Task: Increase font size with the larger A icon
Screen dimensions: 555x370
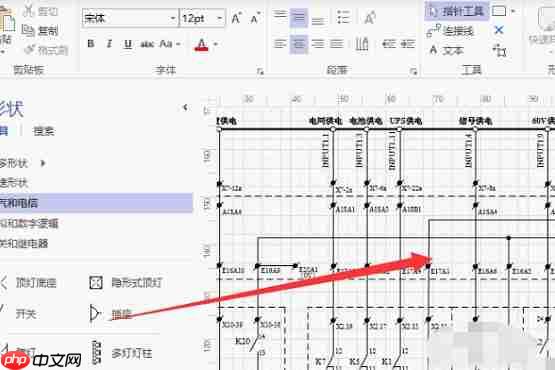Action: pyautogui.click(x=236, y=18)
